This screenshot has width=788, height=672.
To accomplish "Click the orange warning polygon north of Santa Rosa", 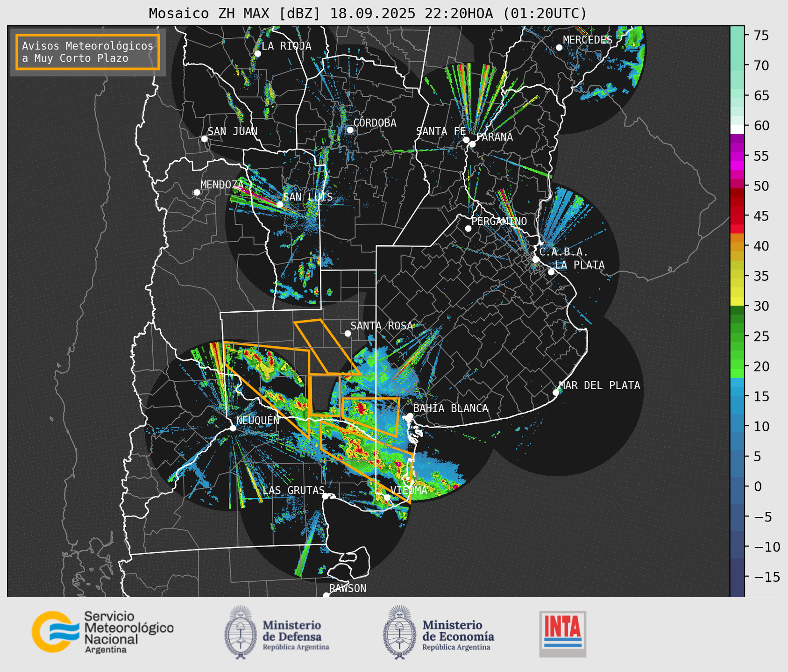I will [x=327, y=347].
